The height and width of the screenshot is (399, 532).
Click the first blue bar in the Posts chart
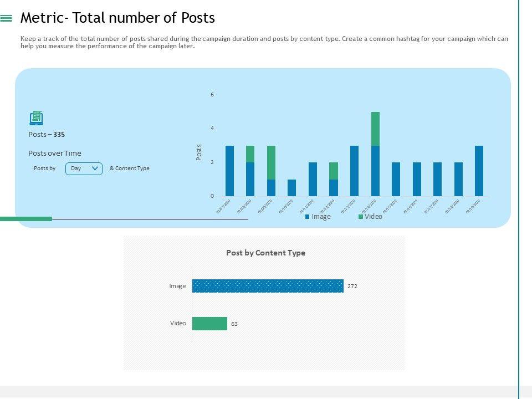pyautogui.click(x=229, y=171)
